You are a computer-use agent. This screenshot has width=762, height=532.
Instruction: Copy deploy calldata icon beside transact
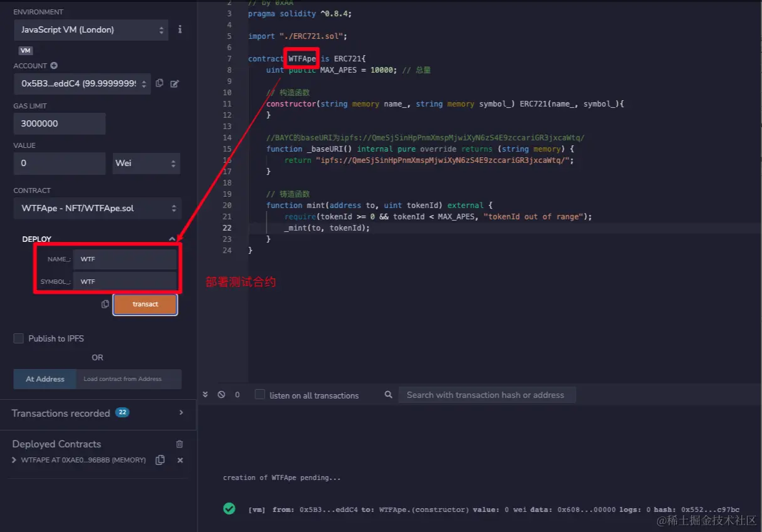105,304
